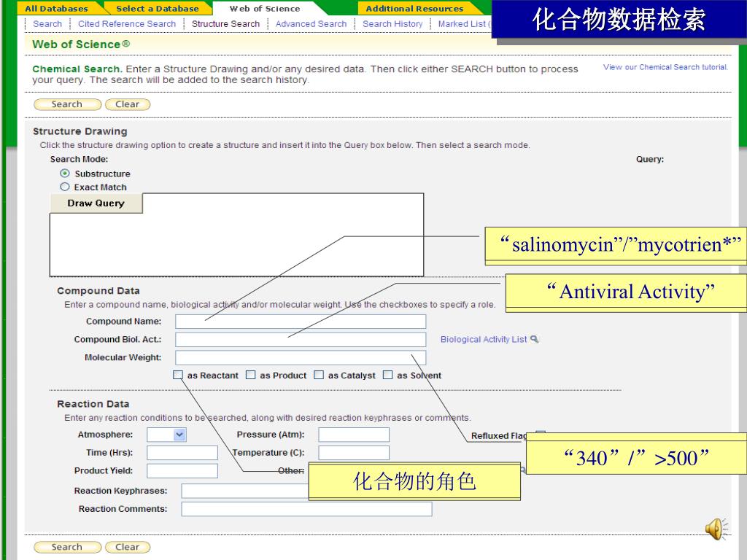Select Exact Match search mode
Image resolution: width=747 pixels, height=560 pixels.
point(65,187)
